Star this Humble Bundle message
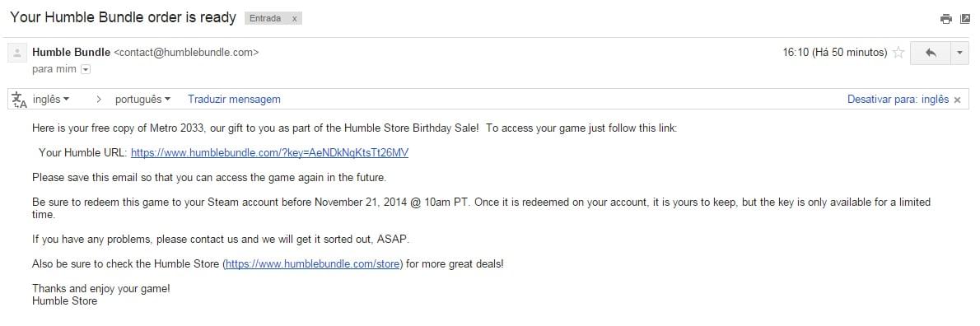 click(898, 53)
